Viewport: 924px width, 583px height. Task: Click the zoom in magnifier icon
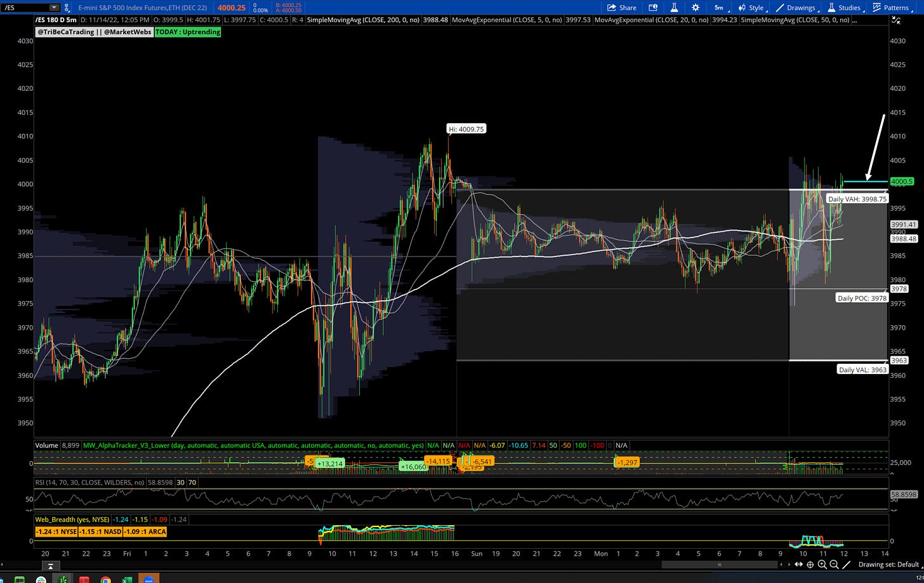pos(822,565)
